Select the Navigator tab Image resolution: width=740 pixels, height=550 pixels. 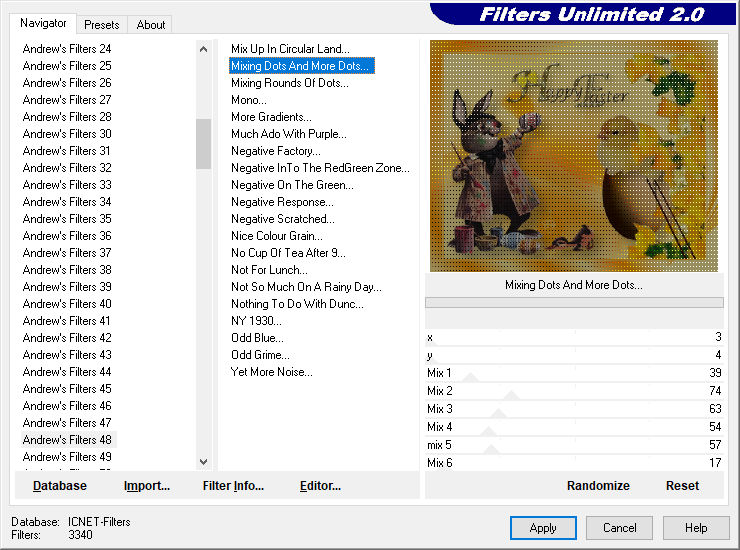click(x=43, y=23)
